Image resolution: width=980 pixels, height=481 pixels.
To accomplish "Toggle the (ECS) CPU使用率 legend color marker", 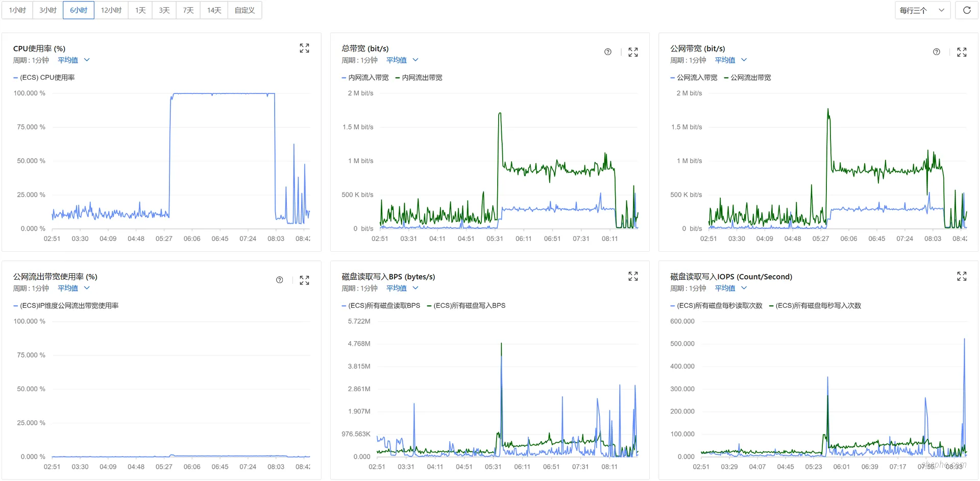I will point(15,78).
